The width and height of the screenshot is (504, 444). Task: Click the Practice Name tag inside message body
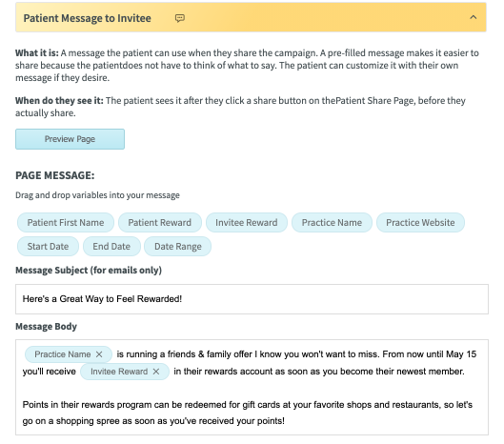pos(62,354)
